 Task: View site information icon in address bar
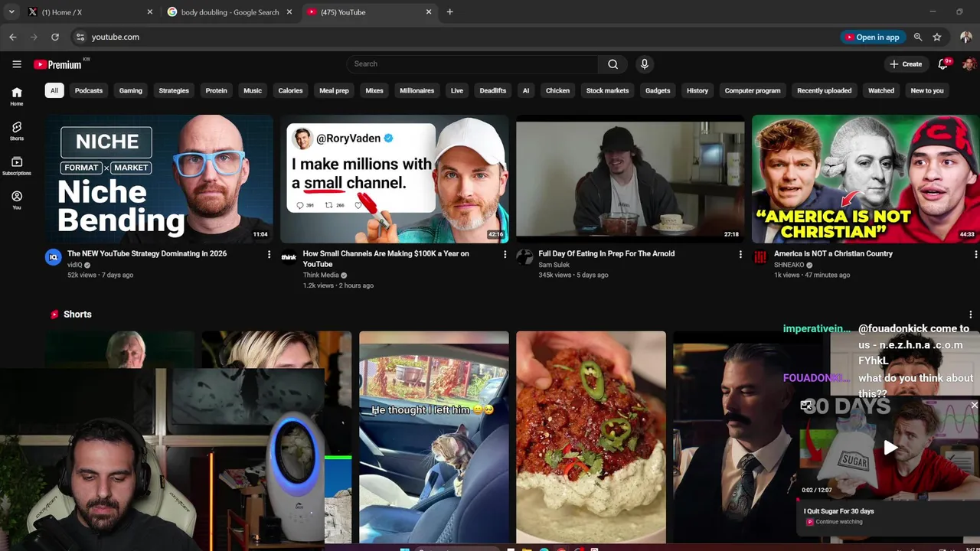tap(80, 37)
